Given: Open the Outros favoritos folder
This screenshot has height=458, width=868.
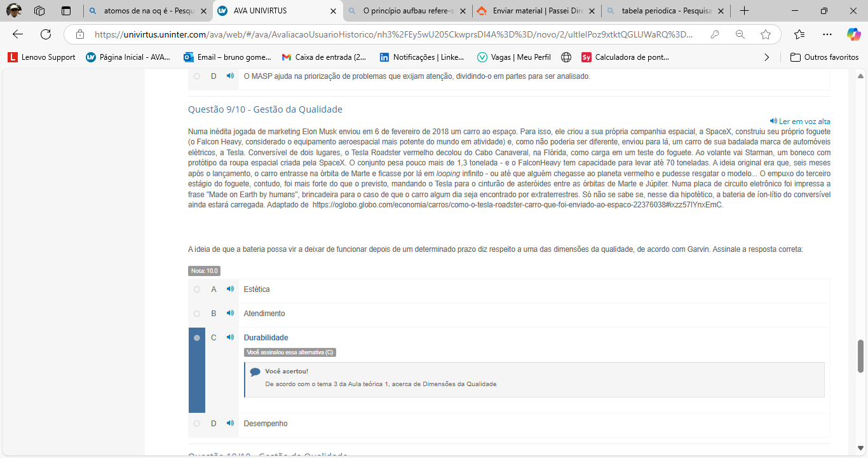Looking at the screenshot, I should pyautogui.click(x=824, y=57).
